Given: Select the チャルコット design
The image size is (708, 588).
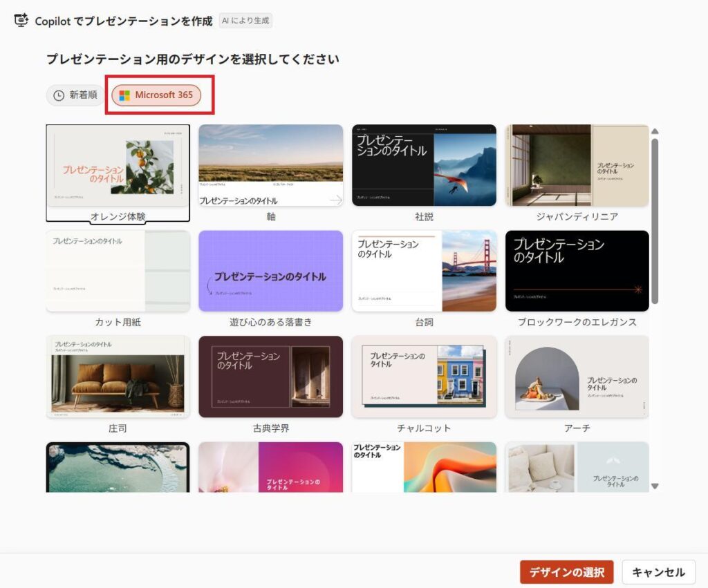Looking at the screenshot, I should point(424,375).
